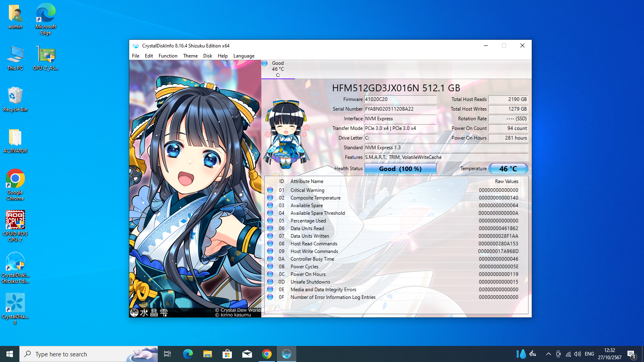The image size is (644, 362).
Task: Open the admin desktop folder icon
Action: (15, 17)
